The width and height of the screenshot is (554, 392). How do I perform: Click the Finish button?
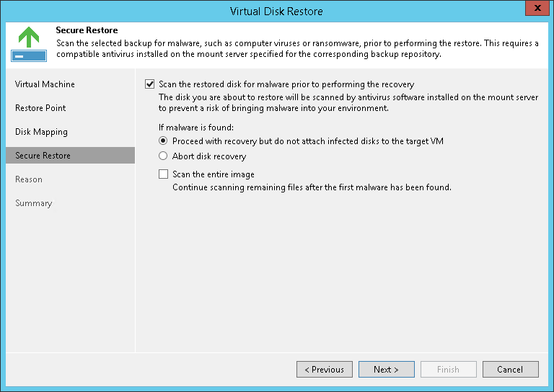(448, 370)
